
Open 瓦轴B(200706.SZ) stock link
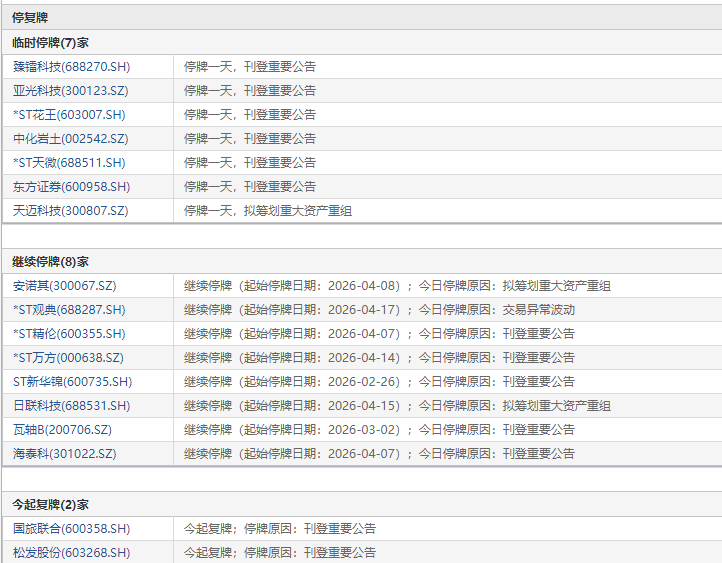point(62,430)
